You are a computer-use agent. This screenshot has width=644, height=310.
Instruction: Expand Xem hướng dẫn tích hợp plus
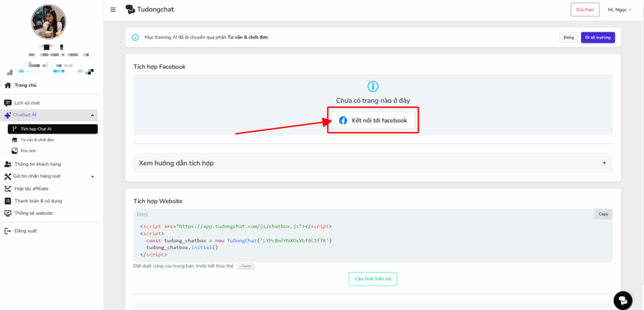[x=604, y=163]
